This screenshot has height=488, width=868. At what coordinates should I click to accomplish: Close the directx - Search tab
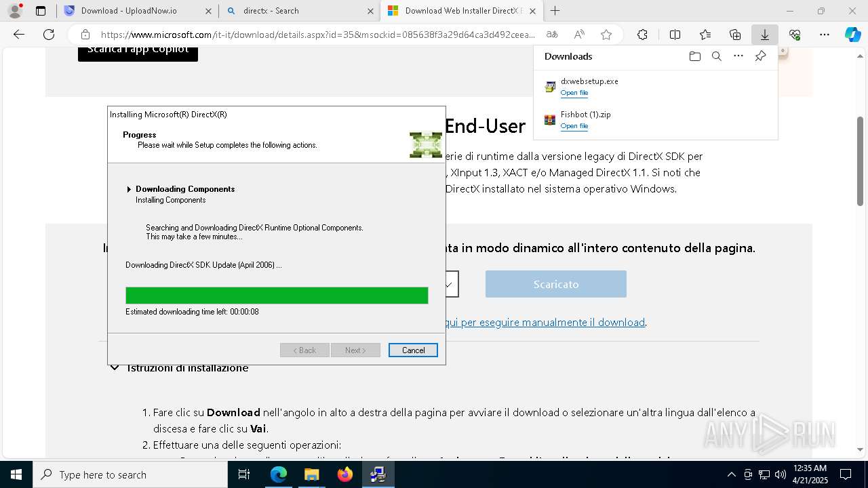[x=370, y=11]
